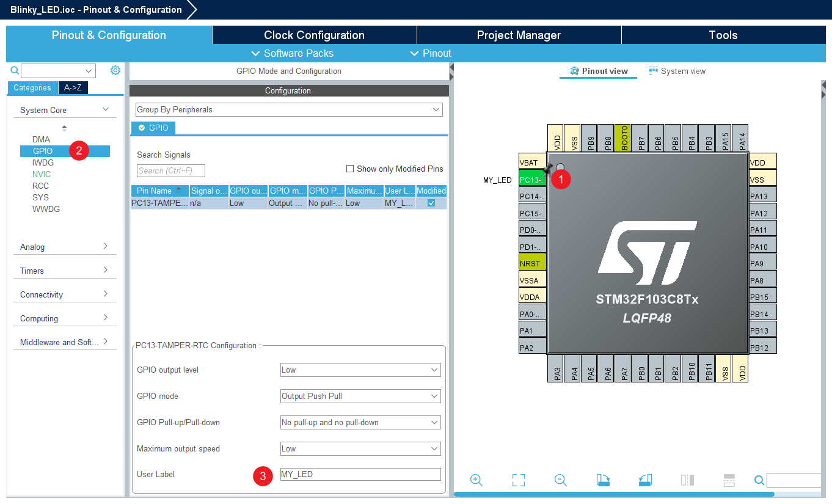Open the categories settings gear
The image size is (832, 504).
pos(115,71)
